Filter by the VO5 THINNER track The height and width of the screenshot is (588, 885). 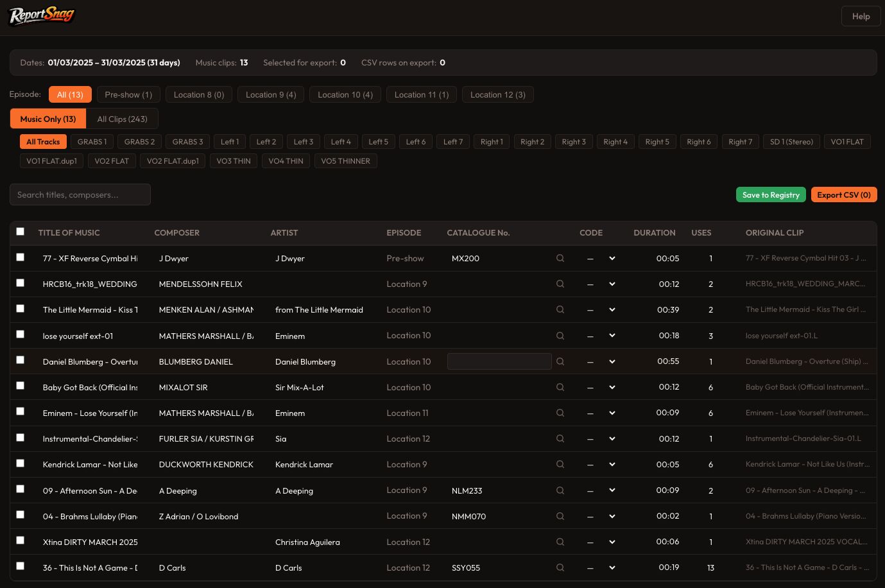(346, 161)
